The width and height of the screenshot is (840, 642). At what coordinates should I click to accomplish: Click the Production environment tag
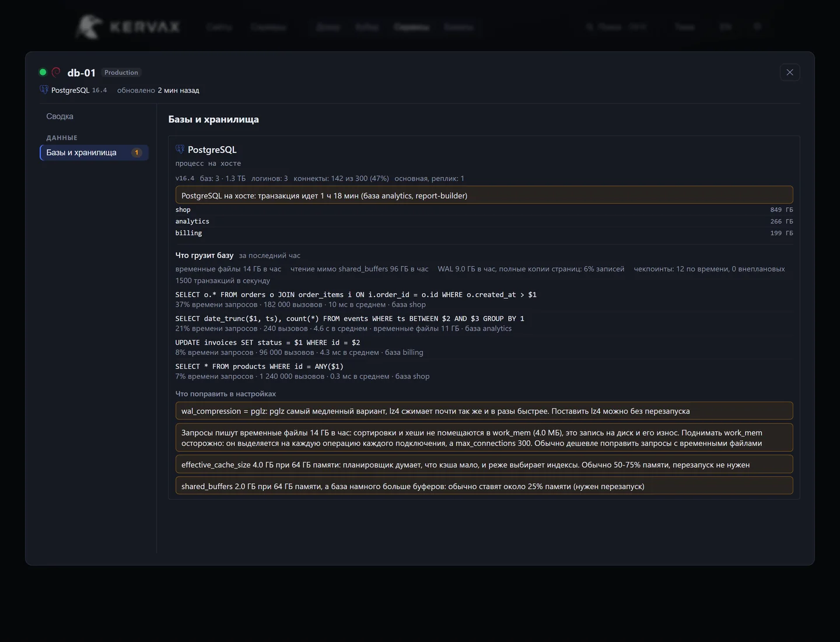pyautogui.click(x=121, y=72)
